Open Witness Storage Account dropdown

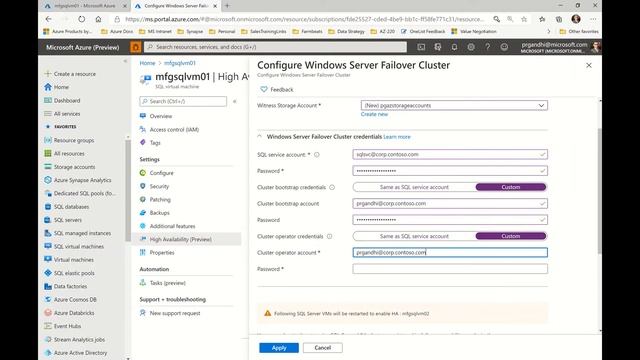454,105
